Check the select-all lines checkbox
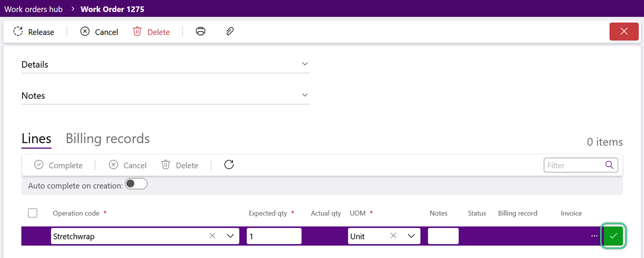The height and width of the screenshot is (258, 644). 33,213
